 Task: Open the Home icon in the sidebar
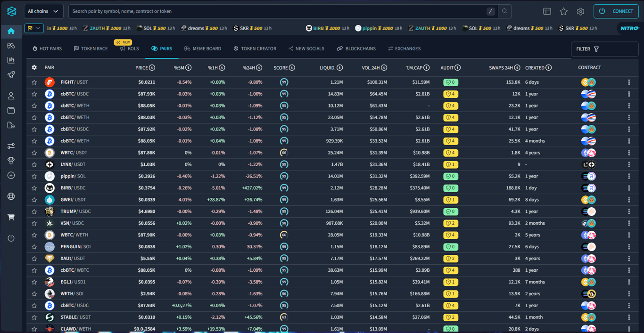(x=11, y=31)
